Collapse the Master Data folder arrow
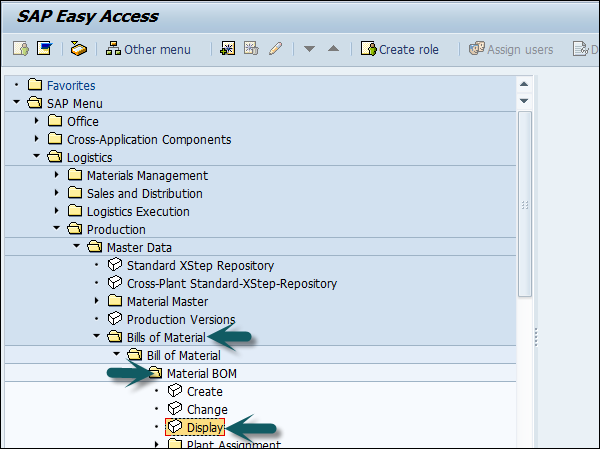600x449 pixels. tap(77, 247)
